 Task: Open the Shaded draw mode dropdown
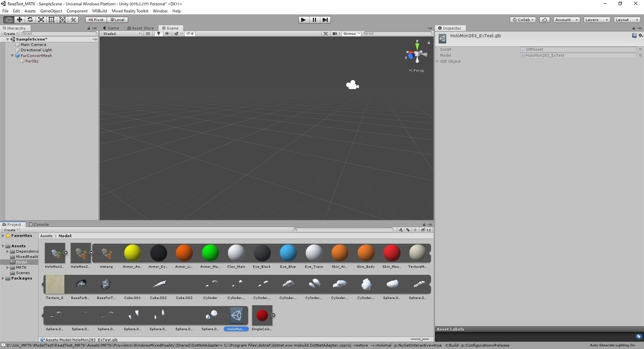121,34
